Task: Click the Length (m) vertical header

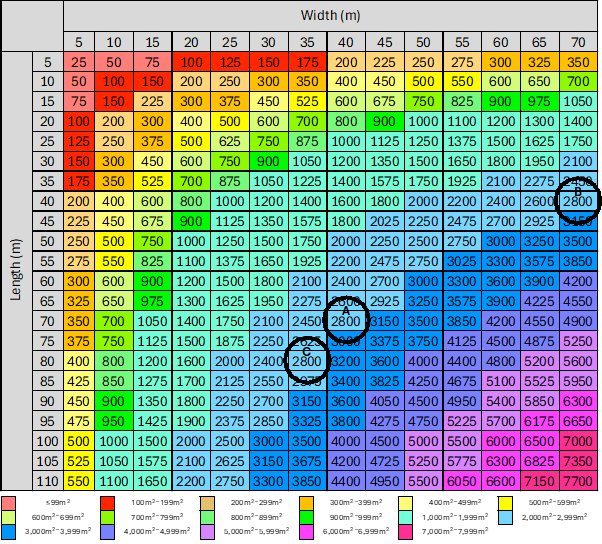Action: 17,271
